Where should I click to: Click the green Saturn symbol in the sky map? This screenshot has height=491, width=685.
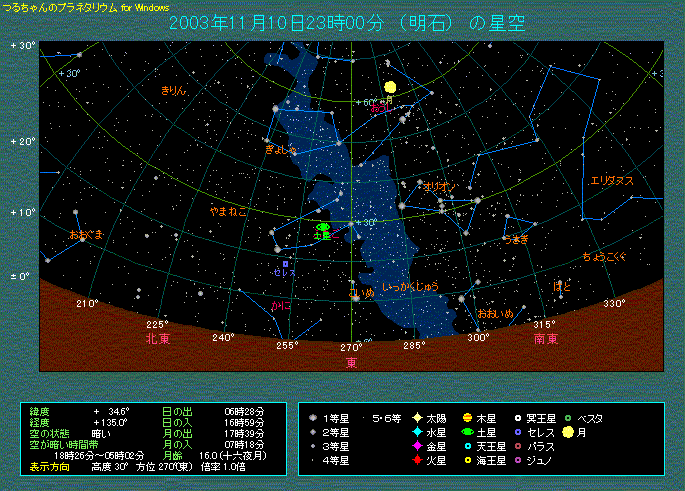pyautogui.click(x=323, y=228)
